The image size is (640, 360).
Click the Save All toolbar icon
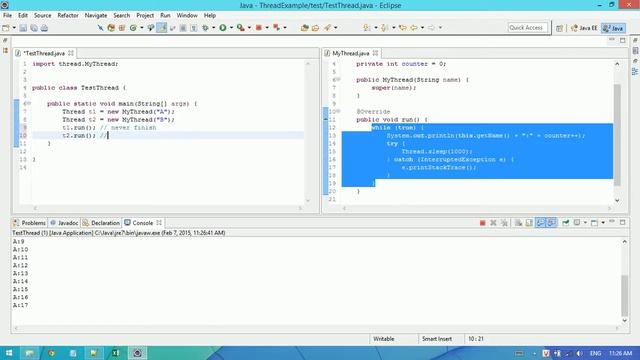[x=34, y=28]
